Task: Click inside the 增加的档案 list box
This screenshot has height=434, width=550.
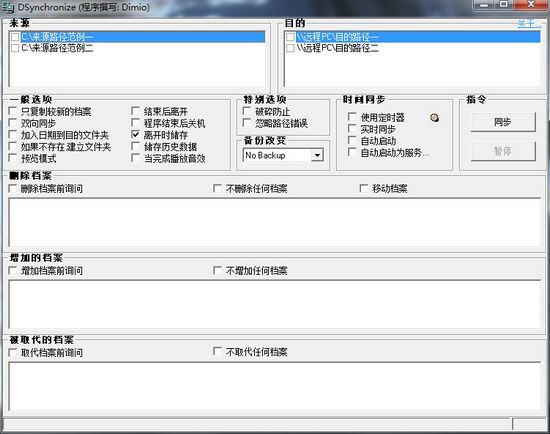Action: [x=275, y=304]
